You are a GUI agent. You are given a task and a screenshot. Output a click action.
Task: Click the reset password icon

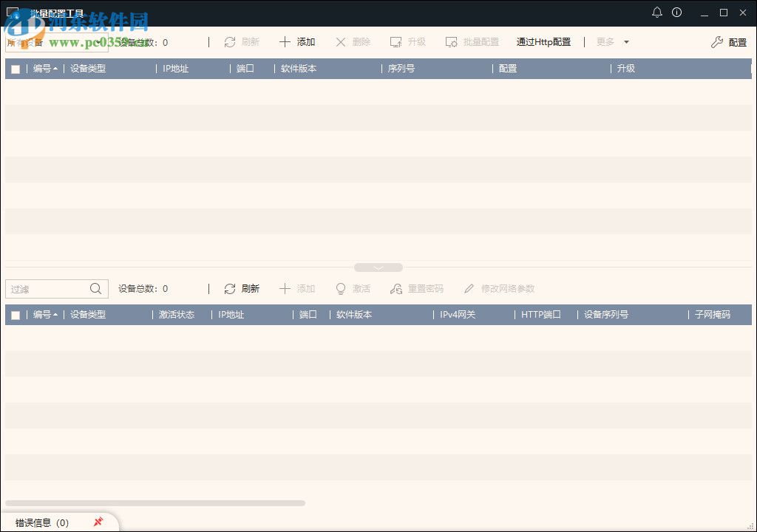(x=396, y=289)
